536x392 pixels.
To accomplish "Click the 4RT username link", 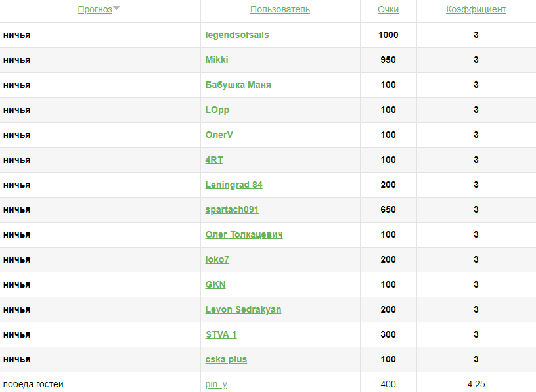I will point(214,160).
